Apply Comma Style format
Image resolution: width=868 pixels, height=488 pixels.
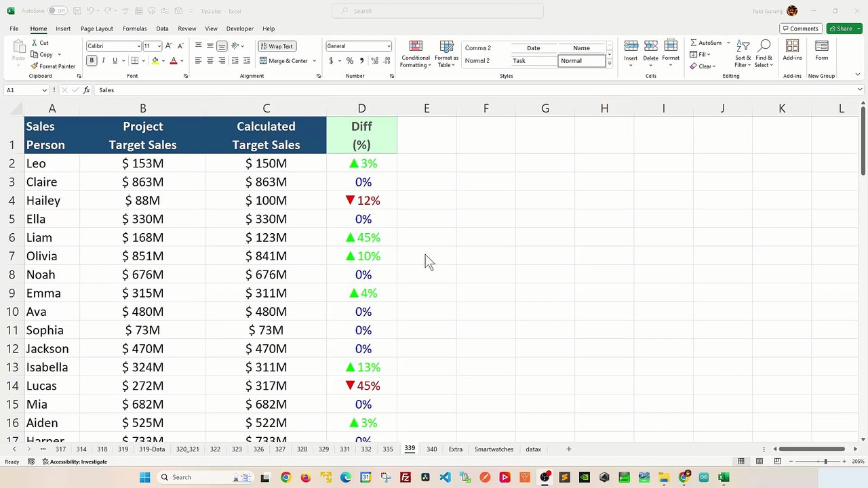tap(361, 60)
